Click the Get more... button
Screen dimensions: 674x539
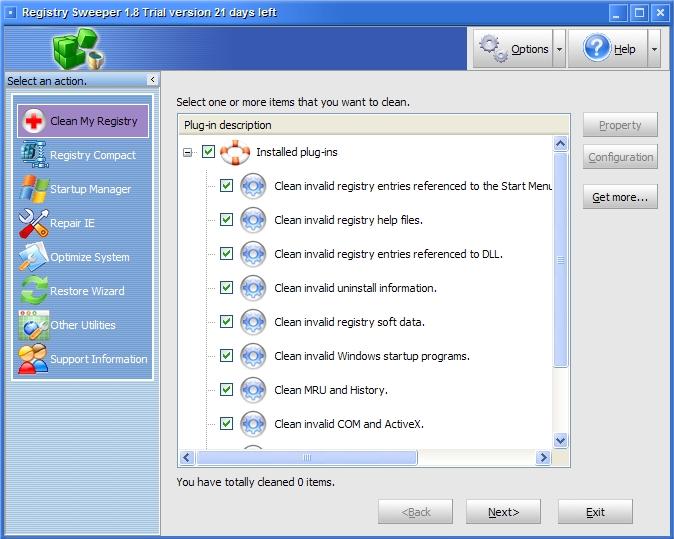click(620, 197)
